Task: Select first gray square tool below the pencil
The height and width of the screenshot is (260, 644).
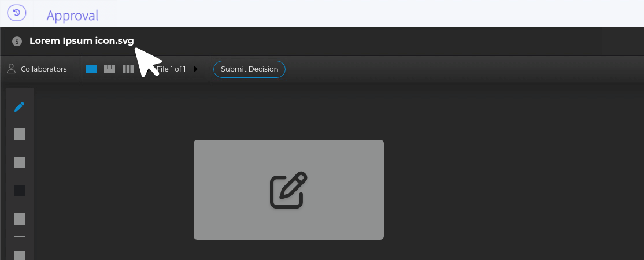Action: click(x=20, y=134)
